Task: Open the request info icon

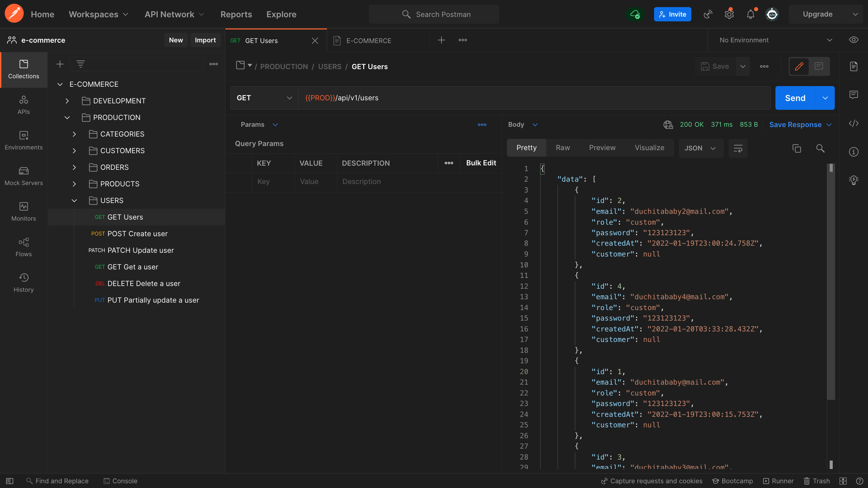Action: click(x=854, y=152)
